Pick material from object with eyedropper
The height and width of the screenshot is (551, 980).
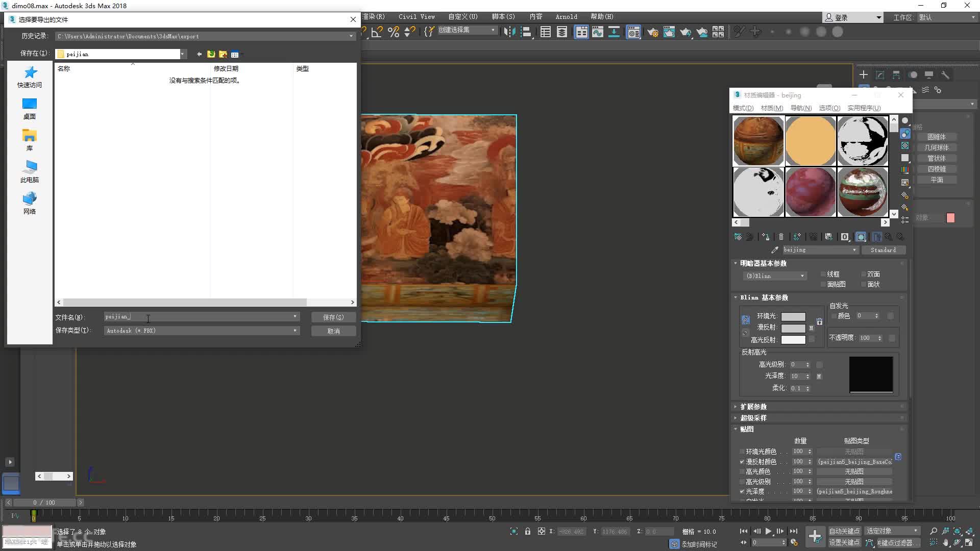[775, 250]
